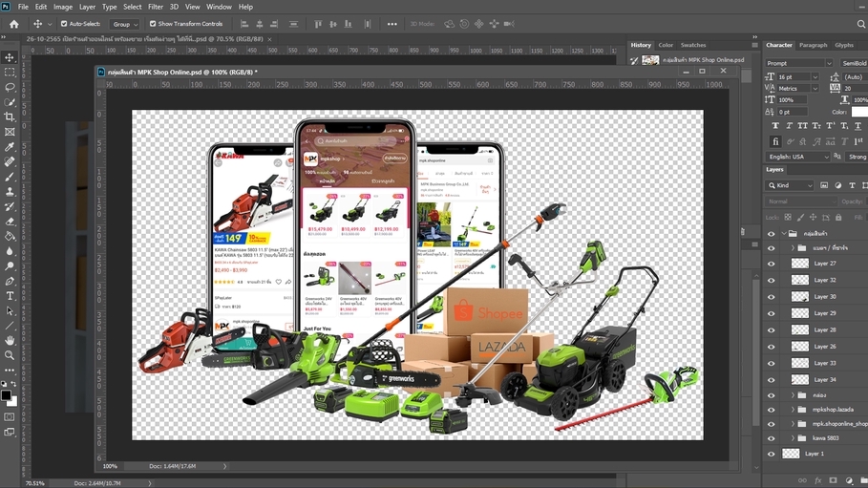Select the Eyedropper tool
This screenshot has height=488, width=868.
[x=10, y=147]
